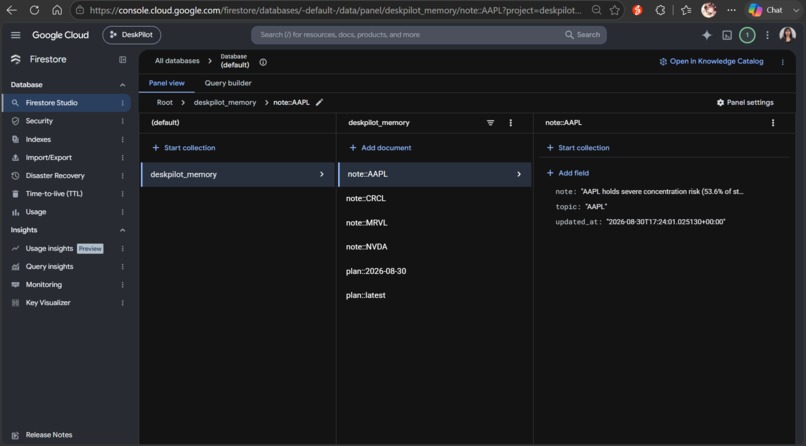The height and width of the screenshot is (446, 806).
Task: Open the Disaster Recovery item's three-dot menu
Action: coord(122,176)
